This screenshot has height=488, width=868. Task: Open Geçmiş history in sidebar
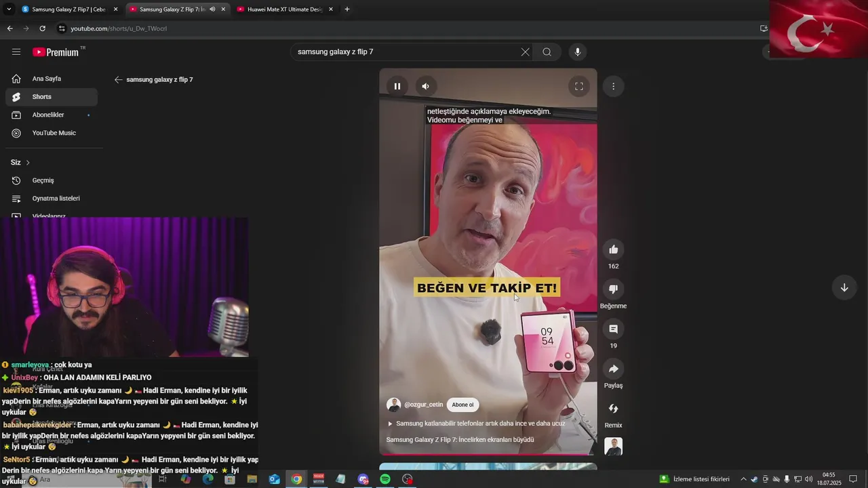[52, 180]
